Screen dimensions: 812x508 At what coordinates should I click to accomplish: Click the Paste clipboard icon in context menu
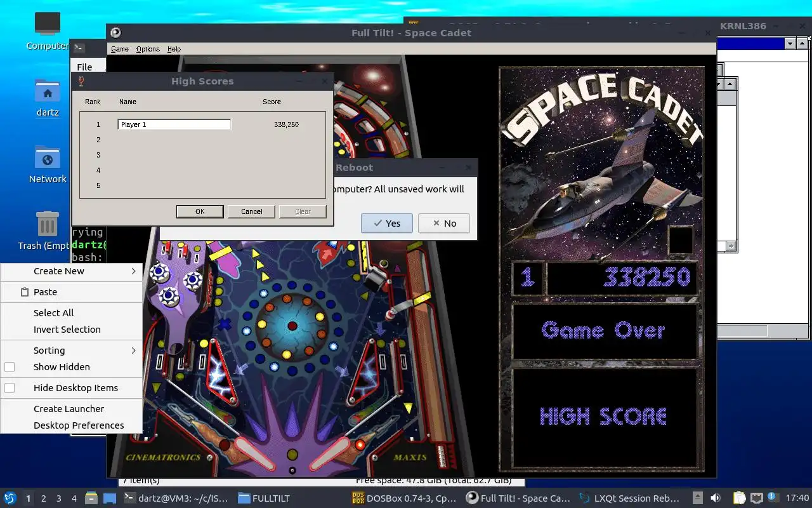coord(25,292)
